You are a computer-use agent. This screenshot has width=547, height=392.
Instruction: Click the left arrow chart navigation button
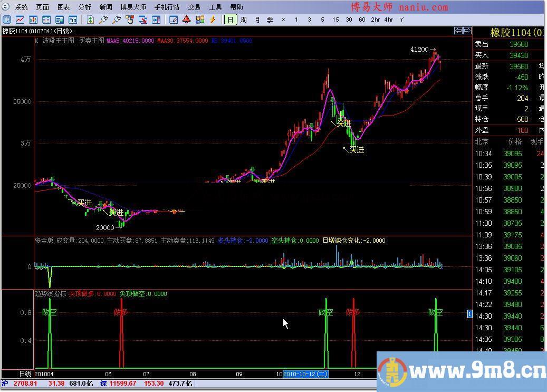click(x=458, y=31)
